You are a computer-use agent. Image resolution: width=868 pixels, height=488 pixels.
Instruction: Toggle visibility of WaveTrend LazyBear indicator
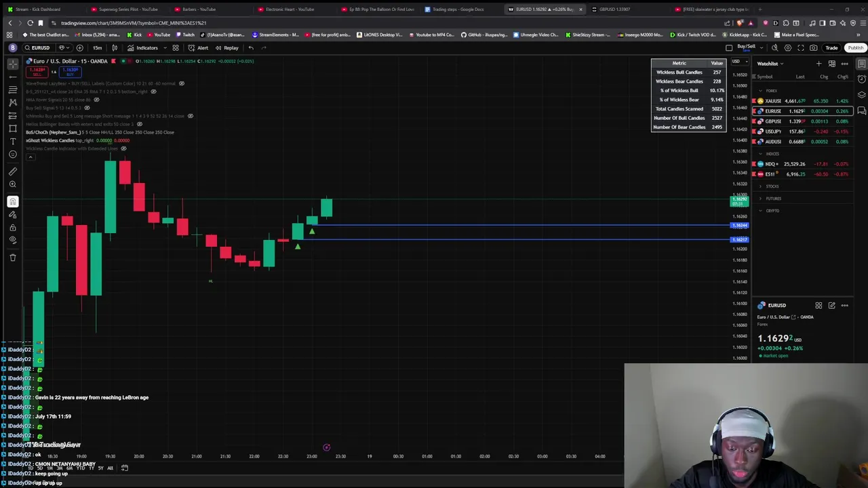tap(181, 83)
